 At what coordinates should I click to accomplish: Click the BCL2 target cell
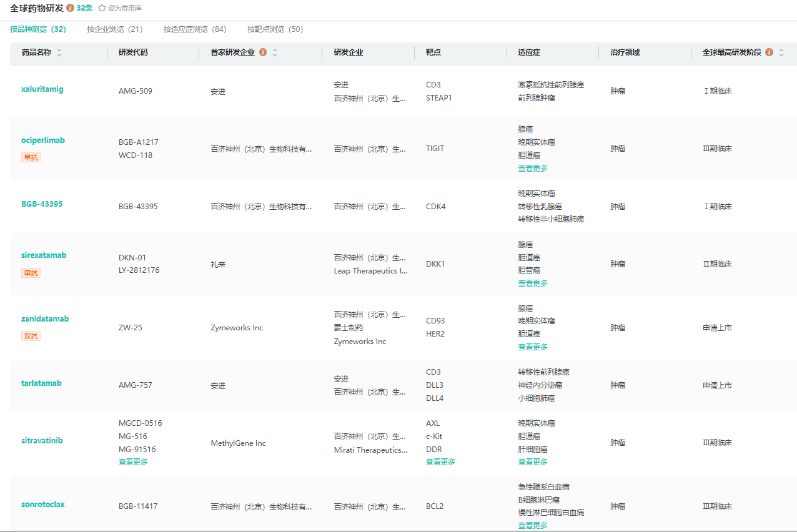(x=435, y=506)
